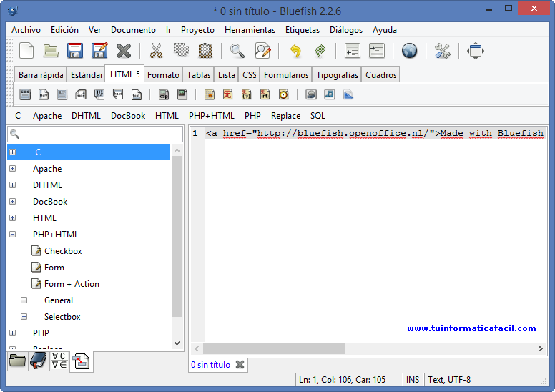555x392 pixels.
Task: Toggle fullscreen view icon
Action: 476,51
